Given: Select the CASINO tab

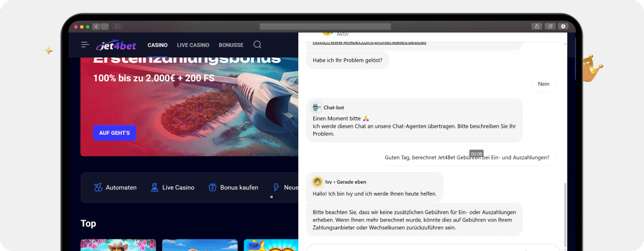Looking at the screenshot, I should (158, 45).
